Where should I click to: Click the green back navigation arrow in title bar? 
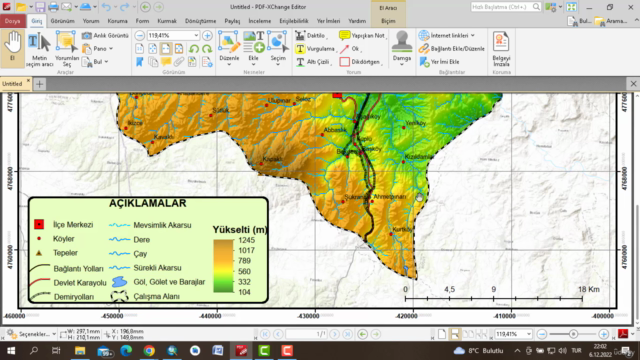(x=145, y=7)
